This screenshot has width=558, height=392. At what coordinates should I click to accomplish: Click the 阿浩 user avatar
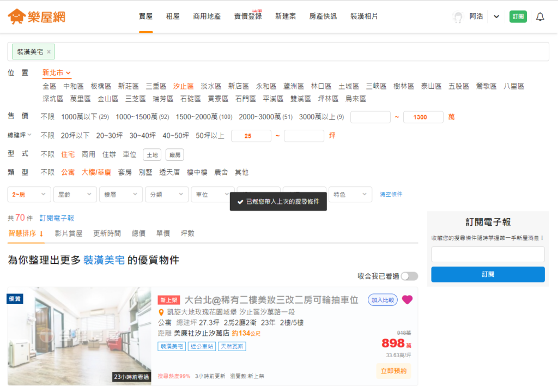tap(458, 17)
